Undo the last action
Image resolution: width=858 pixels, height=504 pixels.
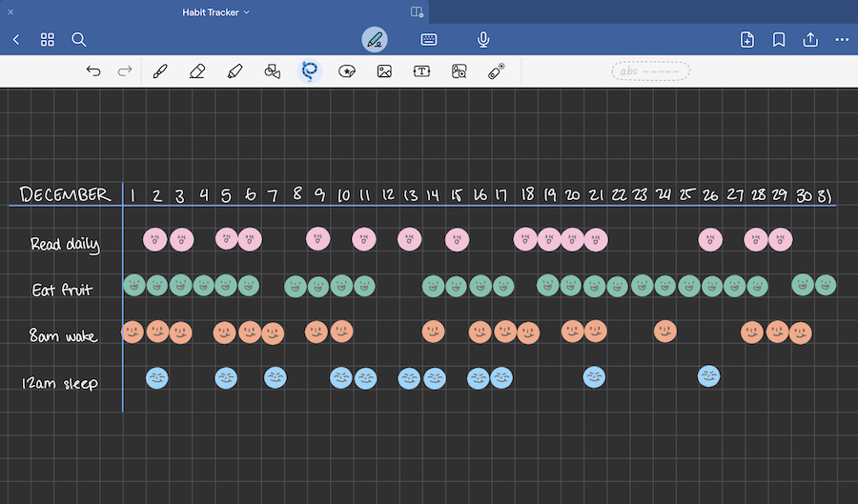tap(93, 71)
